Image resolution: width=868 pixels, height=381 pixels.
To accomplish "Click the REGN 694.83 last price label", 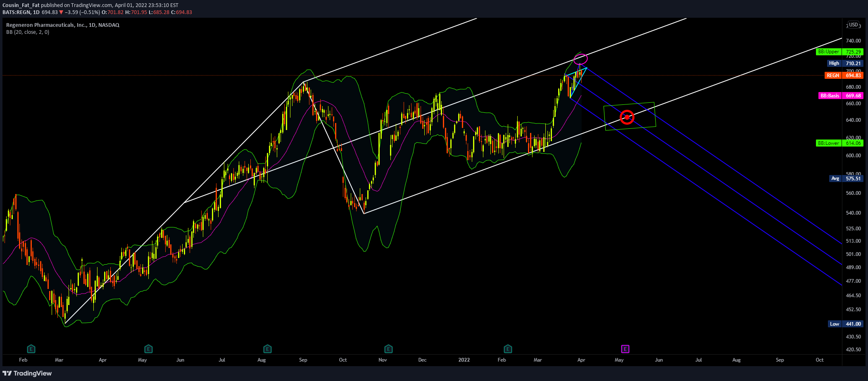I will click(x=844, y=76).
